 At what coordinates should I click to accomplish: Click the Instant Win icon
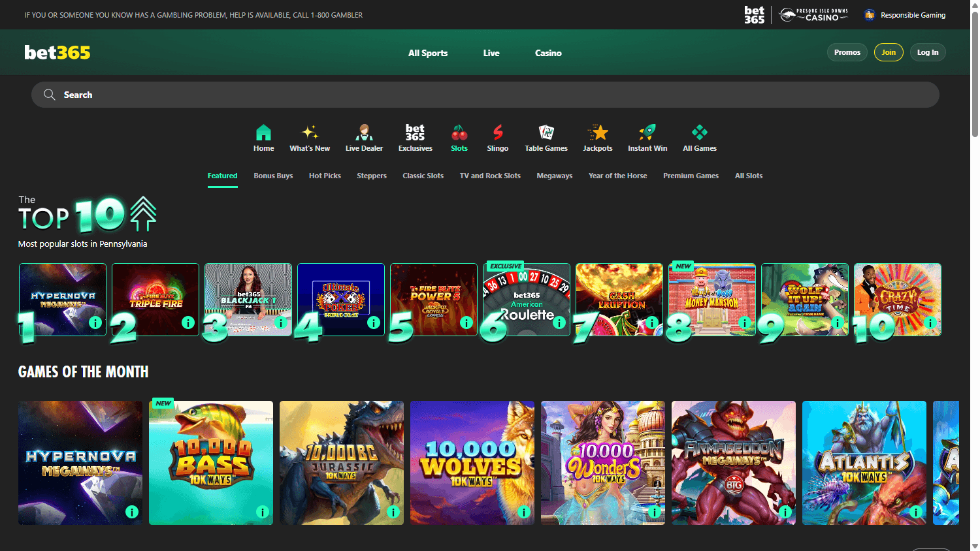pos(647,137)
